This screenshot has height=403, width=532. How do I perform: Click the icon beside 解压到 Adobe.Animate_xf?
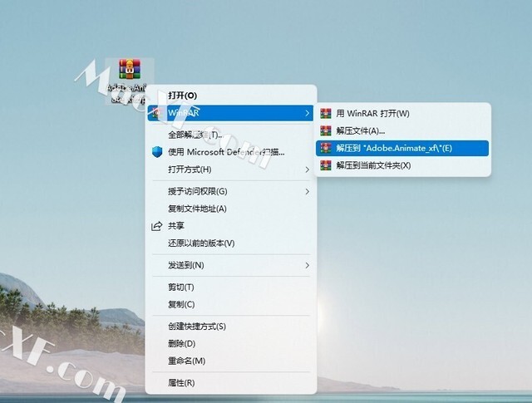tap(326, 148)
